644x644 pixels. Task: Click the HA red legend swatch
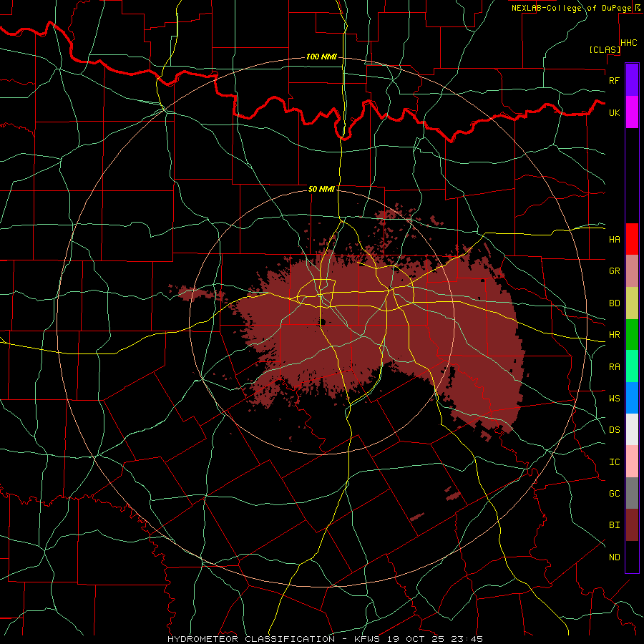click(632, 239)
